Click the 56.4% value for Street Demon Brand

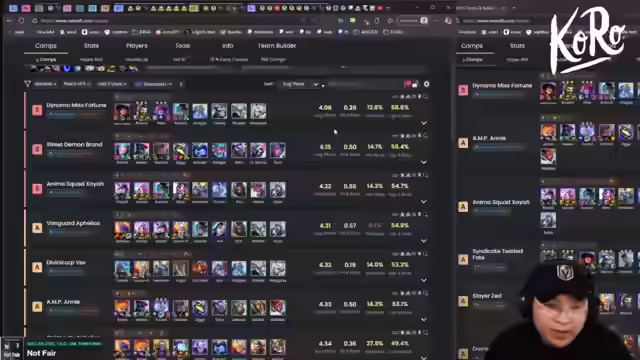pos(400,147)
